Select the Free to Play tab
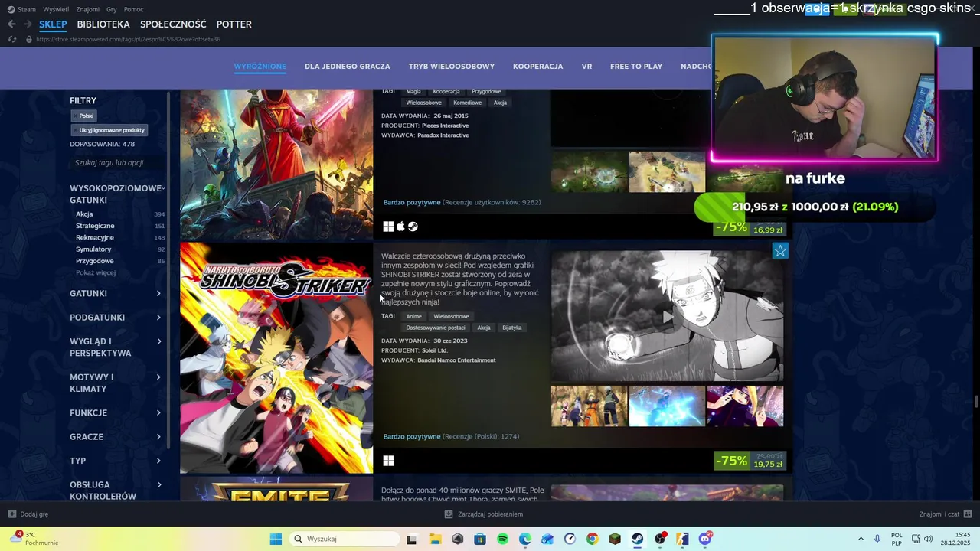Viewport: 980px width, 551px height. [636, 67]
